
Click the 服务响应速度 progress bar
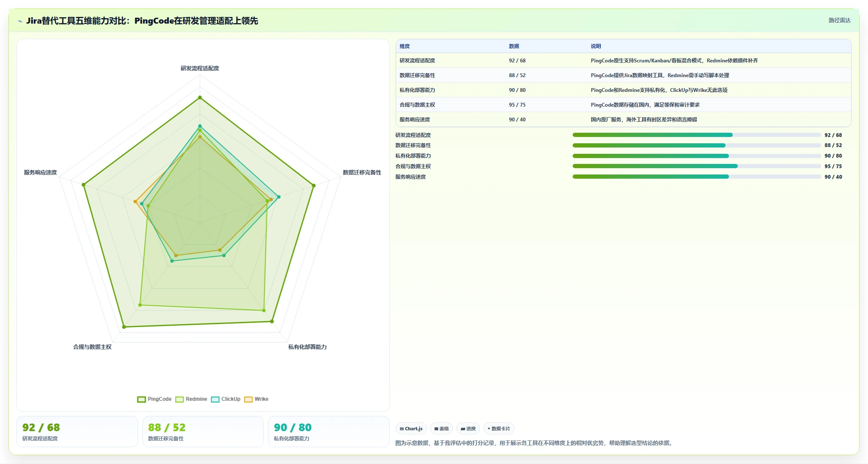pos(697,177)
